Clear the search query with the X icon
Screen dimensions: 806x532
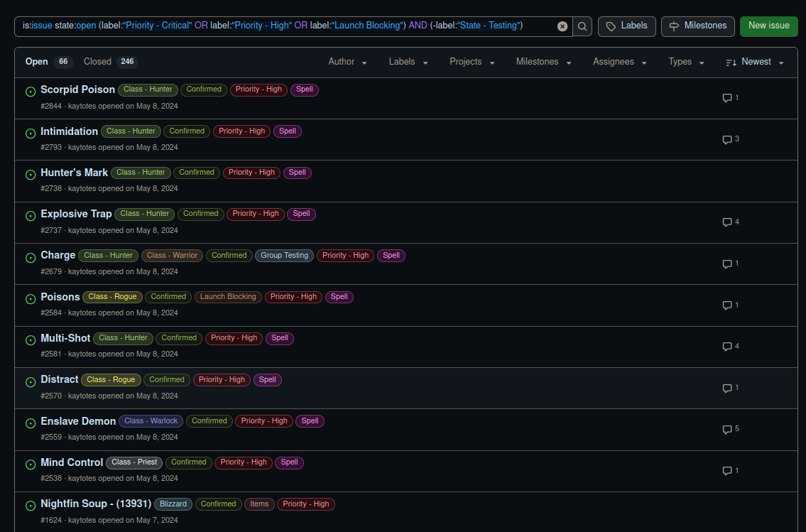[x=562, y=26]
